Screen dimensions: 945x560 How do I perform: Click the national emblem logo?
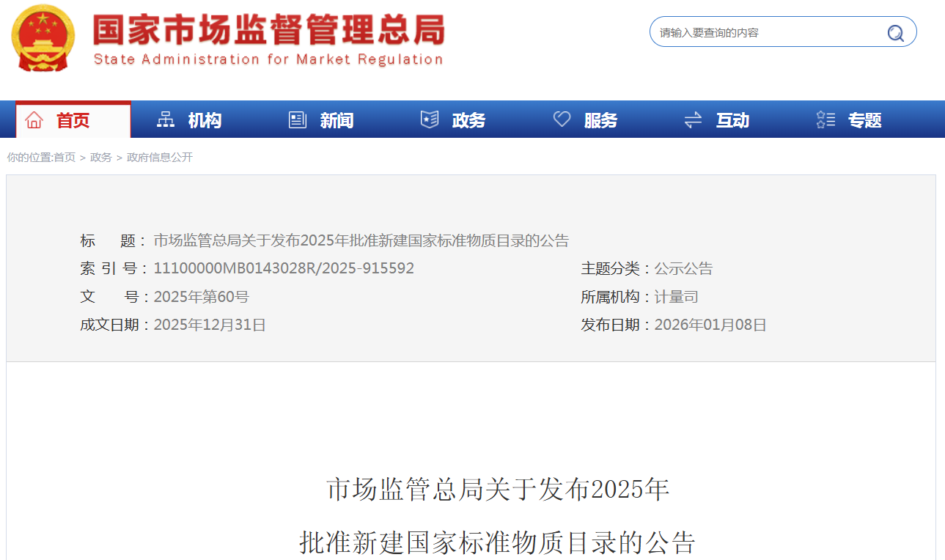43,37
